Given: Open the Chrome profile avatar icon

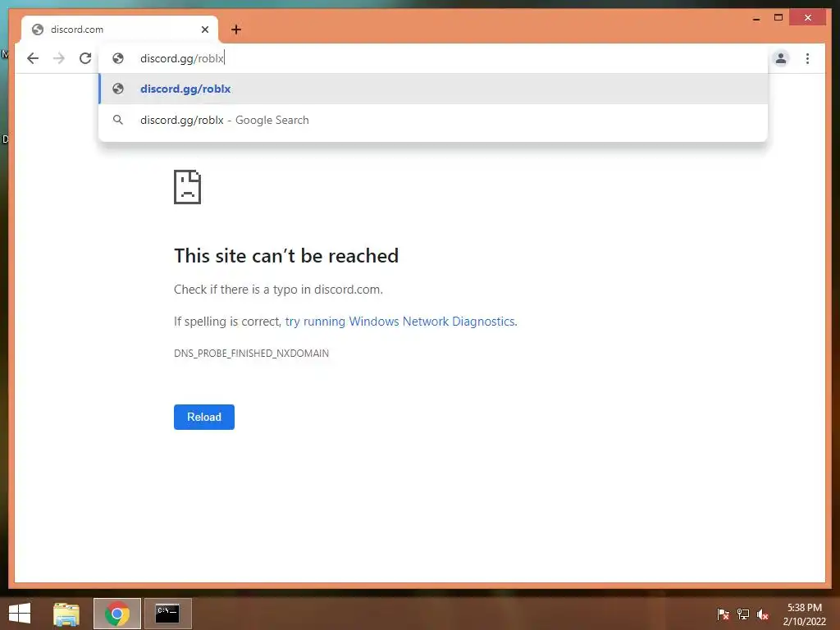Looking at the screenshot, I should pos(781,58).
